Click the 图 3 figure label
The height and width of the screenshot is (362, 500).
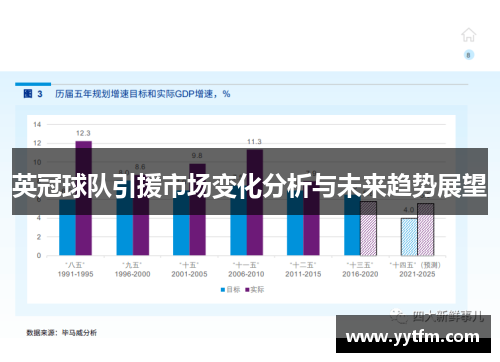(x=33, y=94)
